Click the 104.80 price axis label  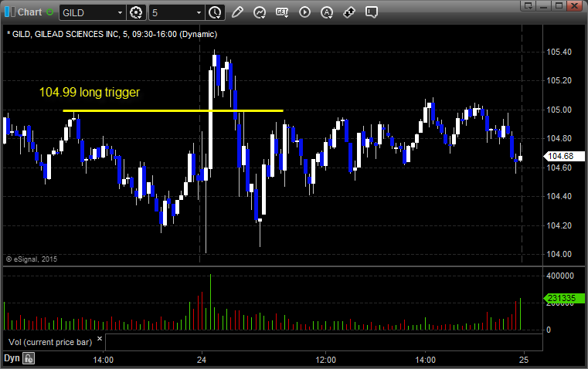pyautogui.click(x=559, y=138)
